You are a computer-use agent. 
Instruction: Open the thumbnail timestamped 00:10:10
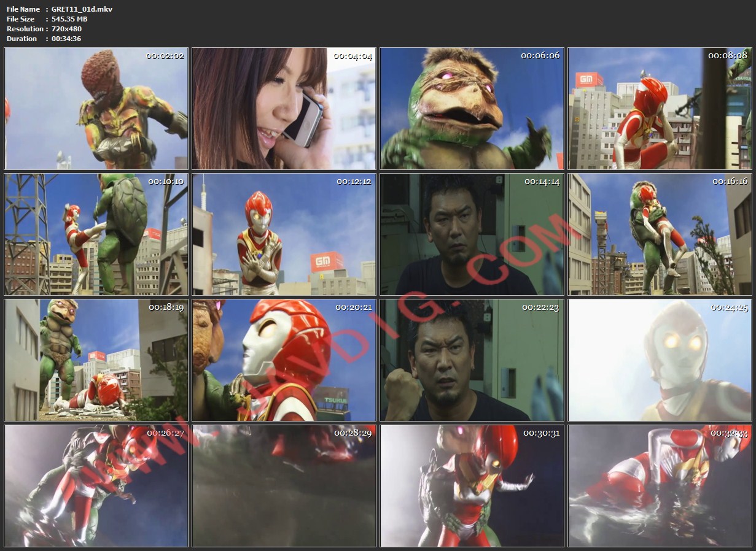pyautogui.click(x=96, y=234)
